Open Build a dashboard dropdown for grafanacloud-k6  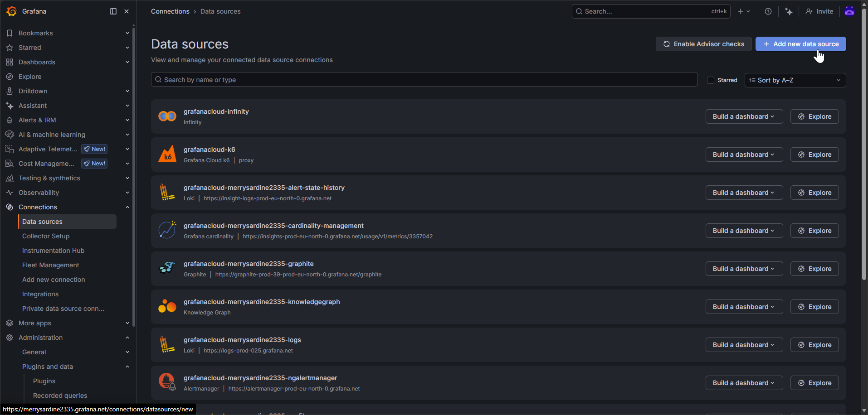pos(744,154)
